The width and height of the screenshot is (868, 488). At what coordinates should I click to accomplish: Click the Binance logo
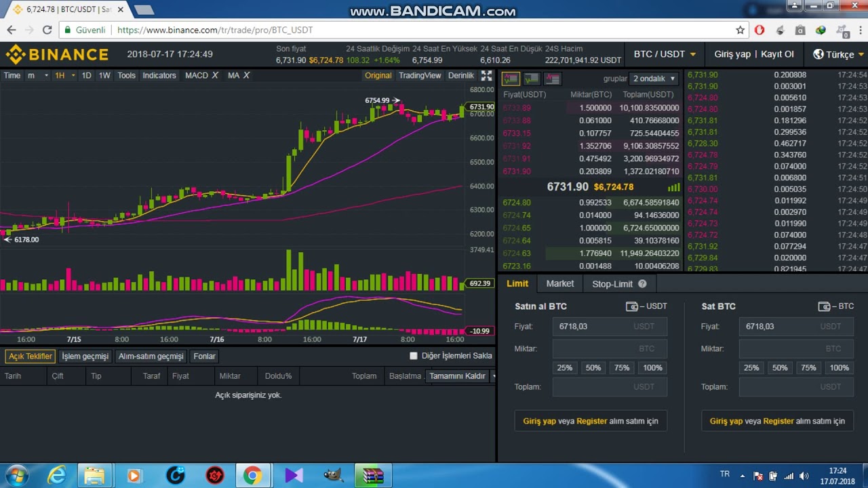(57, 54)
